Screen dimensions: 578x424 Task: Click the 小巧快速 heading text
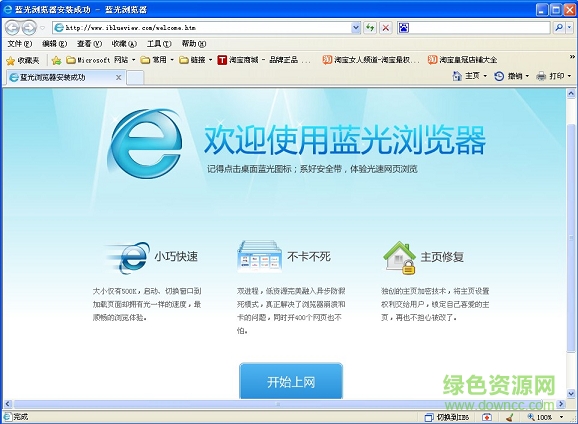tap(176, 256)
